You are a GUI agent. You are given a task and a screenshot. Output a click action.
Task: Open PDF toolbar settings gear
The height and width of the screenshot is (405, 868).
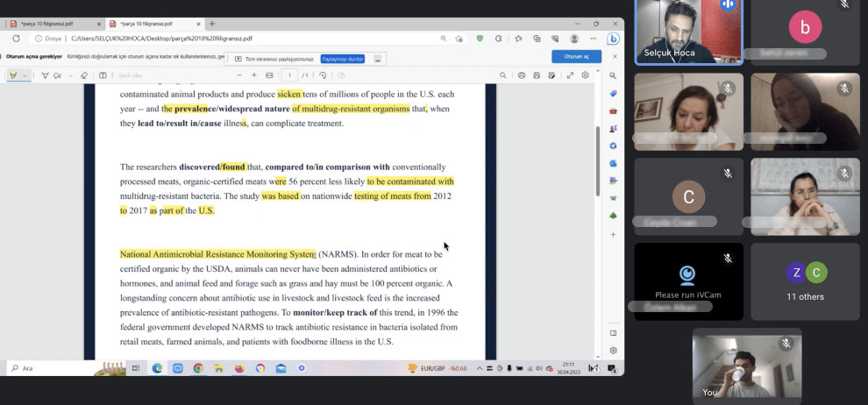(585, 75)
